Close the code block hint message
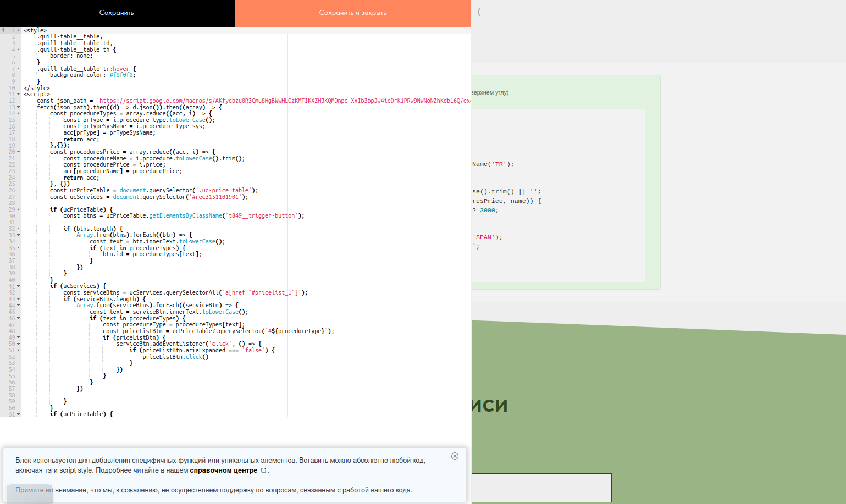 click(x=455, y=456)
